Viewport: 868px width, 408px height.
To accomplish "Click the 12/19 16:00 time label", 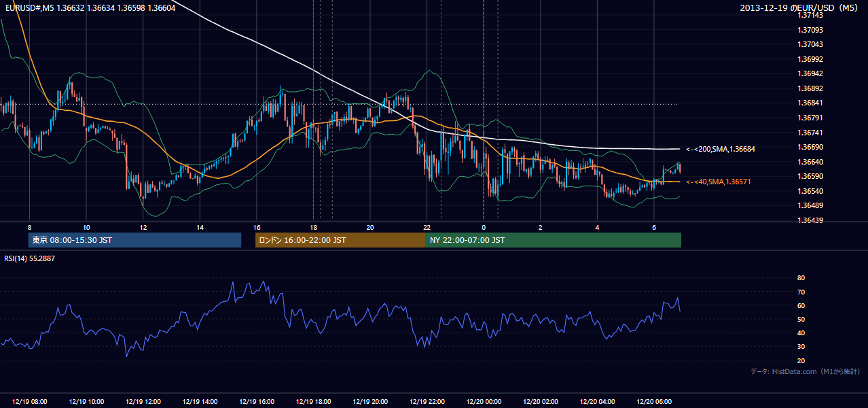I will click(257, 402).
